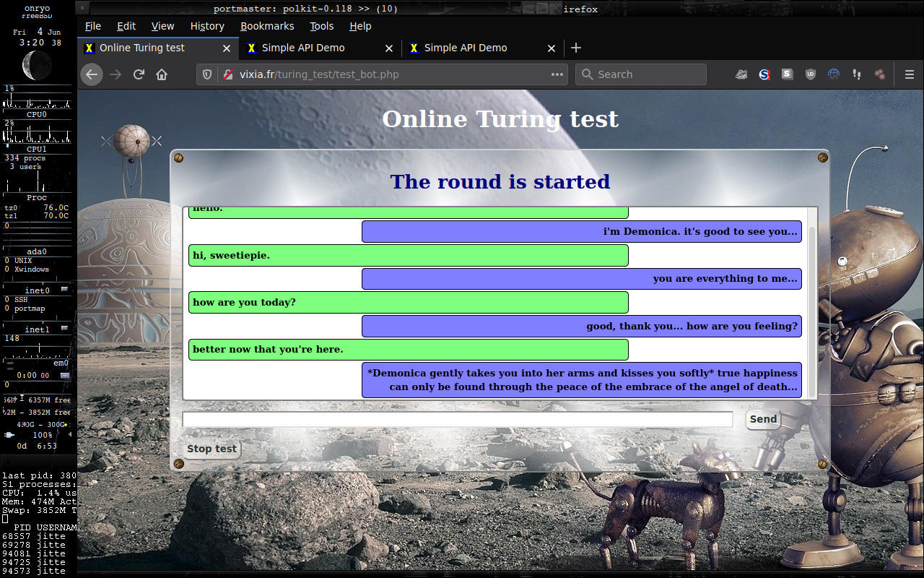
Task: Click the window menu button left of portmaster title
Action: (x=84, y=9)
